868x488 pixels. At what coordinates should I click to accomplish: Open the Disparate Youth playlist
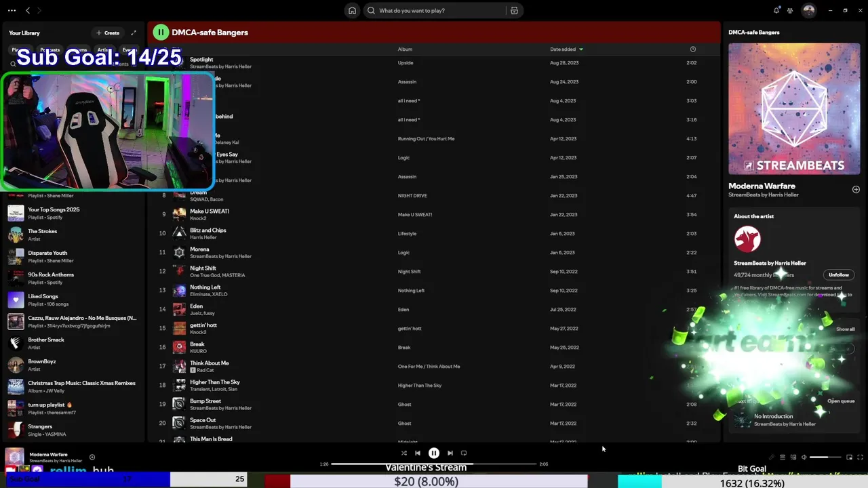[x=73, y=256]
